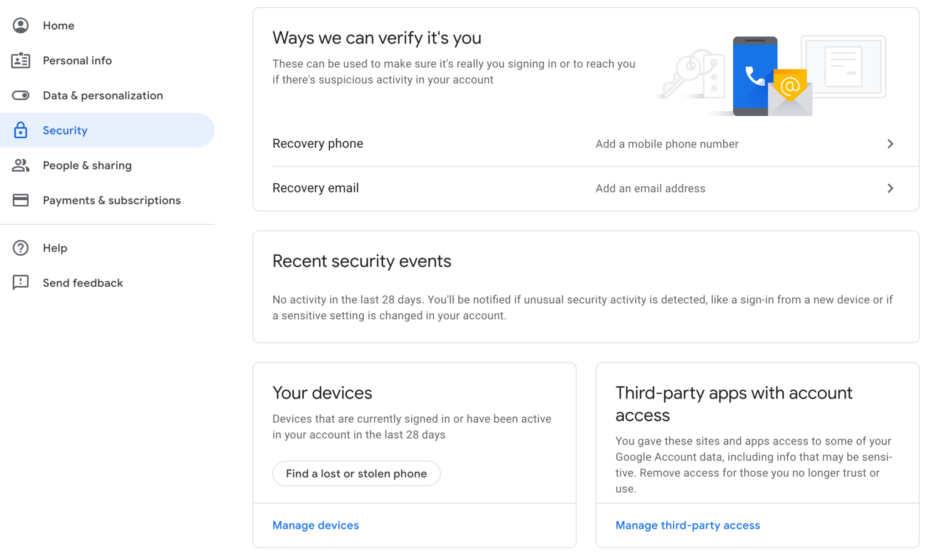Click the People & sharing icon
Viewport: 934px width, 560px height.
[21, 165]
